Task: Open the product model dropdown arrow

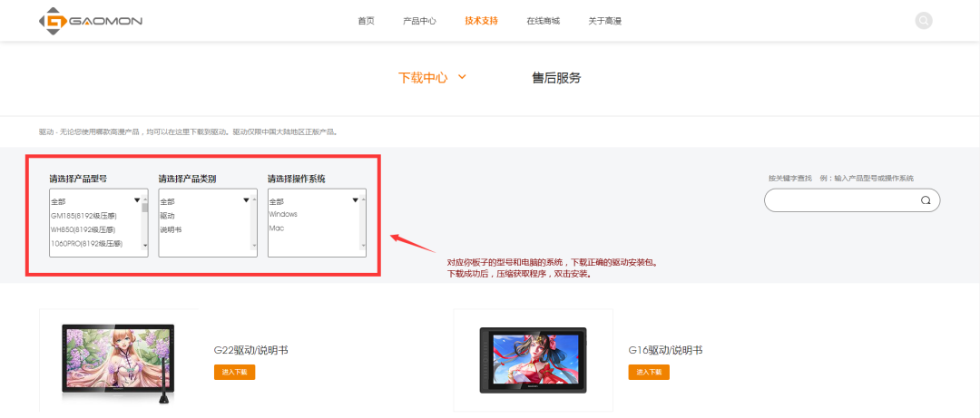Action: (x=137, y=200)
